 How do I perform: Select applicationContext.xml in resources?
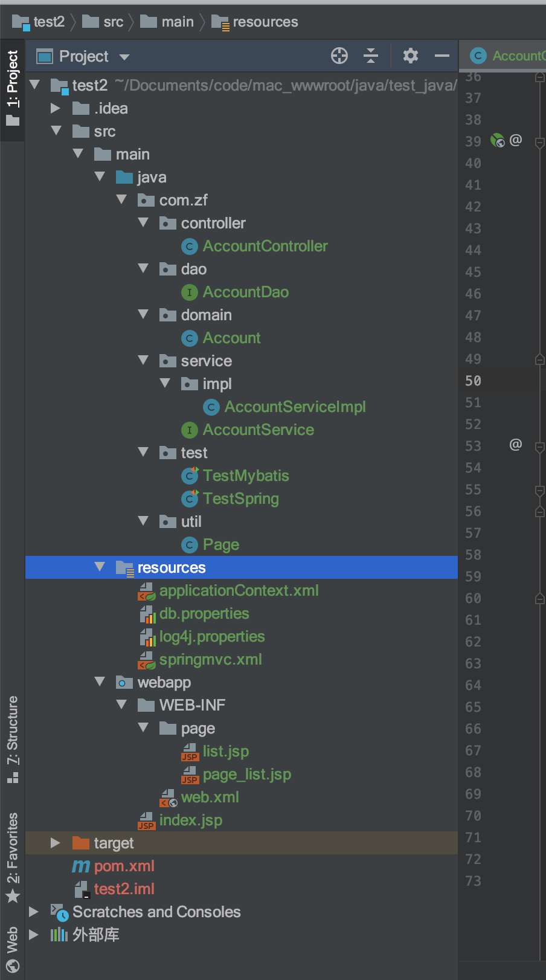tap(239, 591)
